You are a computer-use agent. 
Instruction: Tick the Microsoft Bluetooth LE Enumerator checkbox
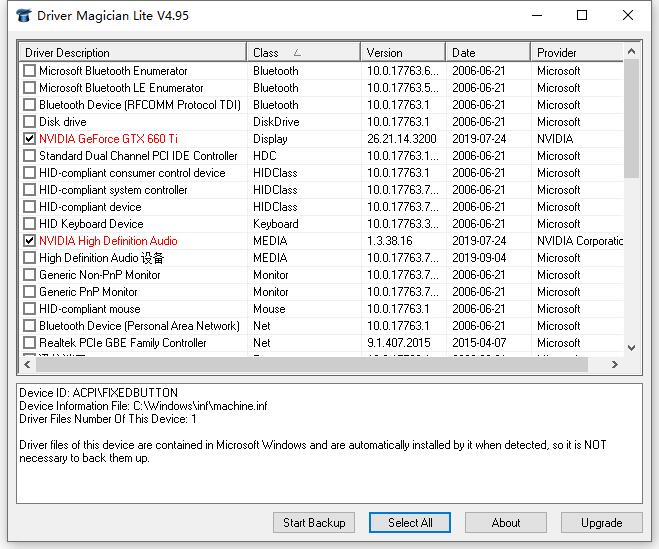pyautogui.click(x=29, y=87)
